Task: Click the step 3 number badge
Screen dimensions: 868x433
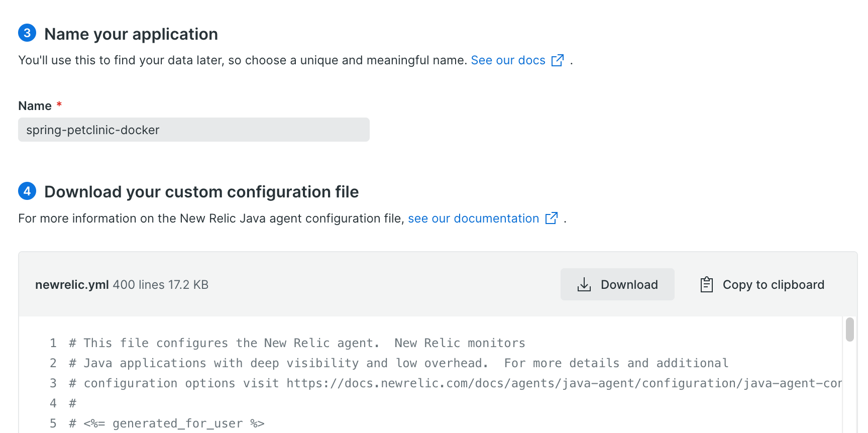Action: coord(27,33)
